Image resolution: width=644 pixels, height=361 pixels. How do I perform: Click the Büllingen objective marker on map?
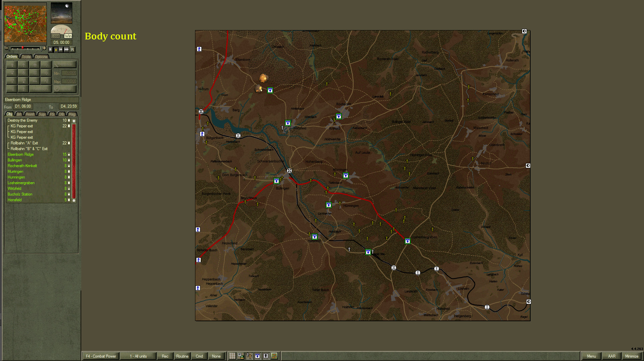coord(276,181)
